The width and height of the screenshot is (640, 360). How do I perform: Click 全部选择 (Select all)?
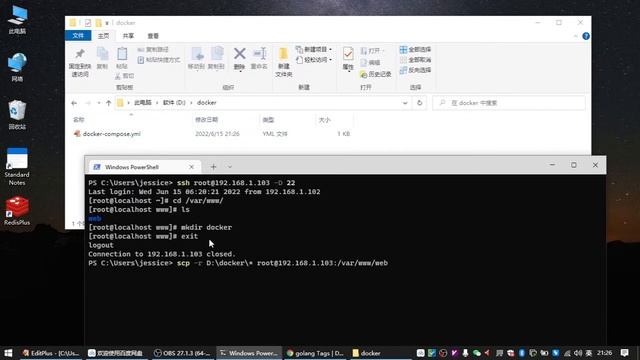coord(416,49)
